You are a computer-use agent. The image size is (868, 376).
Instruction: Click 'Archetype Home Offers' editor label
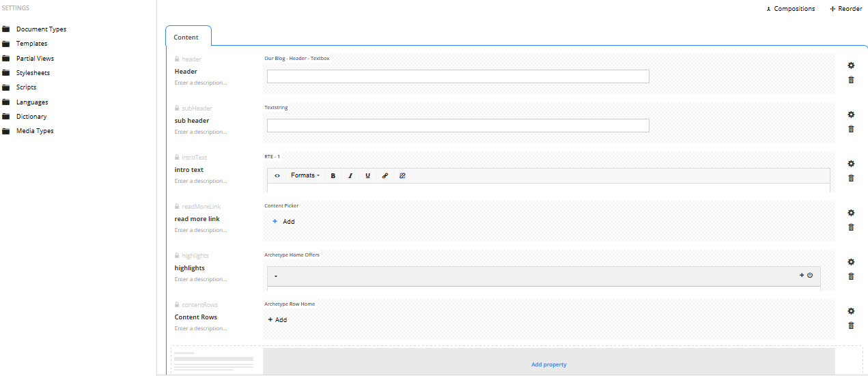(x=292, y=255)
